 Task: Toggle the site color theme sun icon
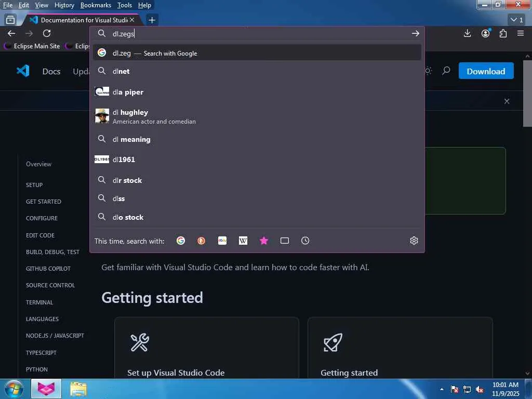[428, 71]
